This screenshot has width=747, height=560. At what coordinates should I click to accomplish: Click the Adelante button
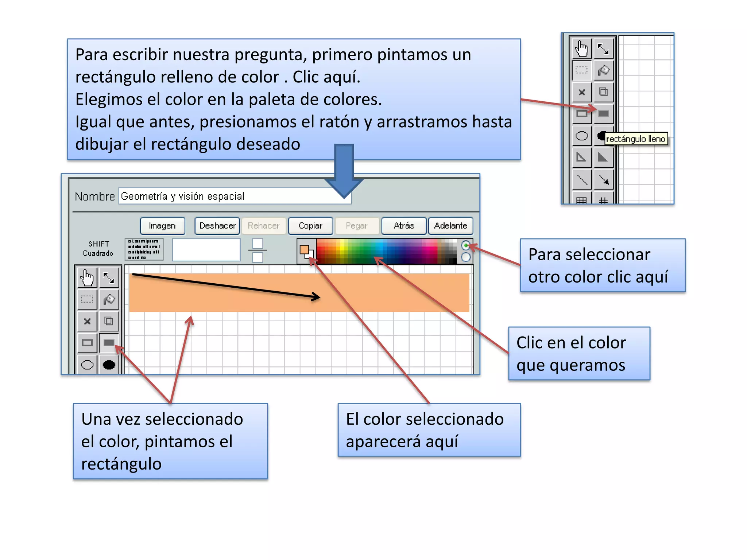(451, 226)
